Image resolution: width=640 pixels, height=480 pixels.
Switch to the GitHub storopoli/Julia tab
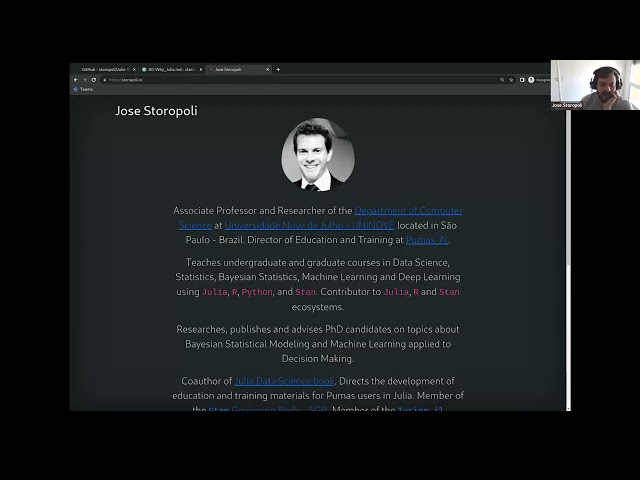tap(104, 70)
